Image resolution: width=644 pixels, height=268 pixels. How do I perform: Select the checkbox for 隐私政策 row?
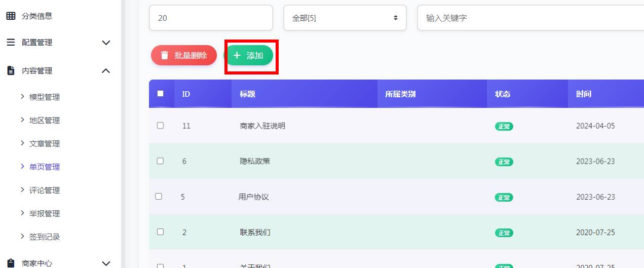pyautogui.click(x=161, y=161)
